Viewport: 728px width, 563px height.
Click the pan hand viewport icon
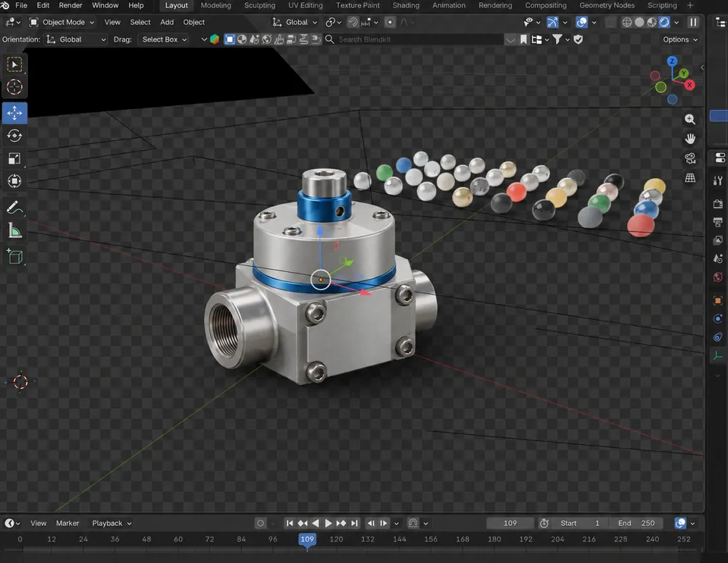[x=690, y=139]
